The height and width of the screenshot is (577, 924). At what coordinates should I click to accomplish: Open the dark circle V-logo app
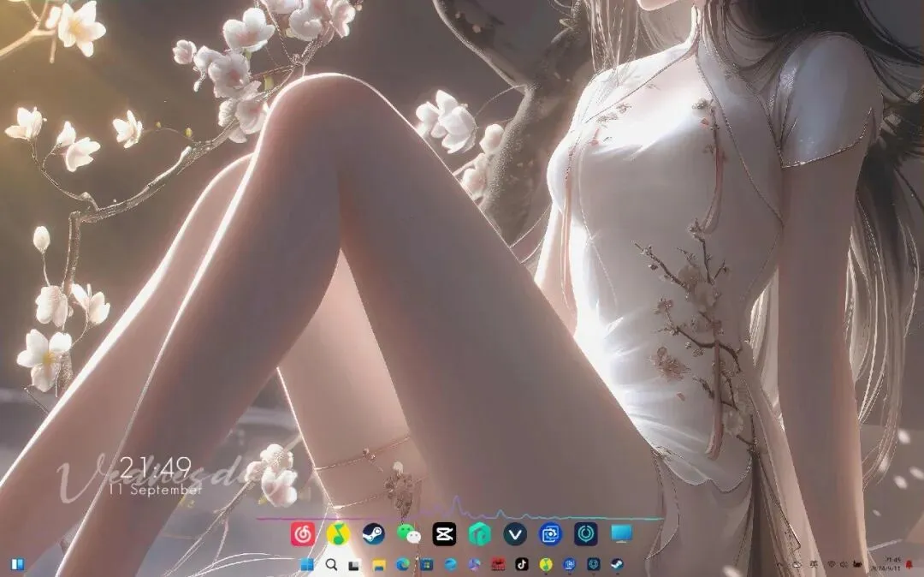coord(515,534)
